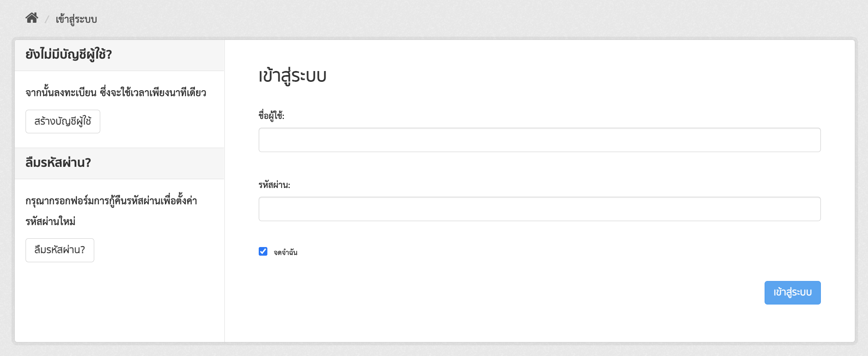Click text จากนั้นลงทะเบียน ซึ่งจะใช้เวลาเพียงนาทีเดียว

tap(116, 93)
